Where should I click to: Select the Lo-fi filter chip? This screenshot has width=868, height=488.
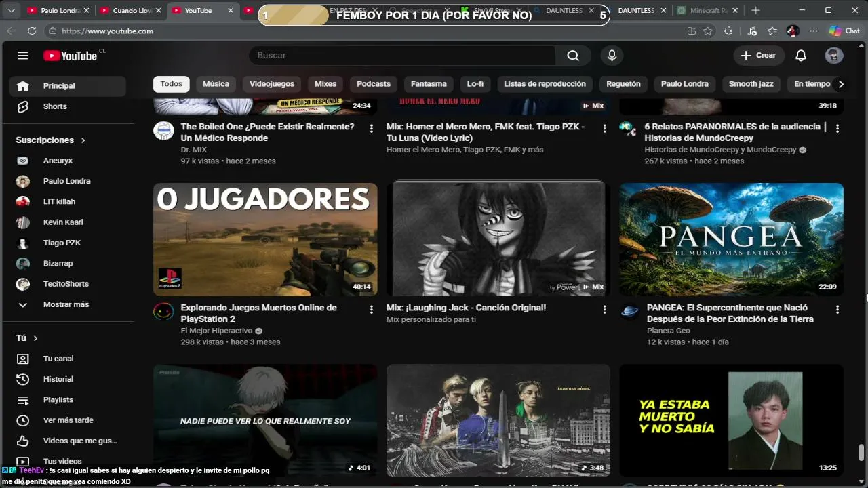475,84
